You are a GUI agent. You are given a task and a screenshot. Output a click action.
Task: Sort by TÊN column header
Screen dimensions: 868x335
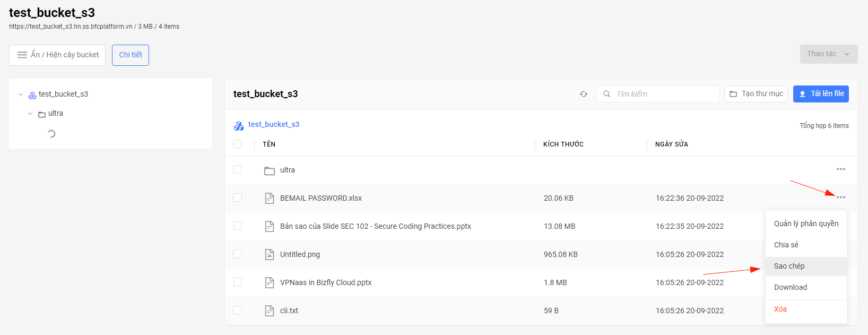tap(269, 144)
